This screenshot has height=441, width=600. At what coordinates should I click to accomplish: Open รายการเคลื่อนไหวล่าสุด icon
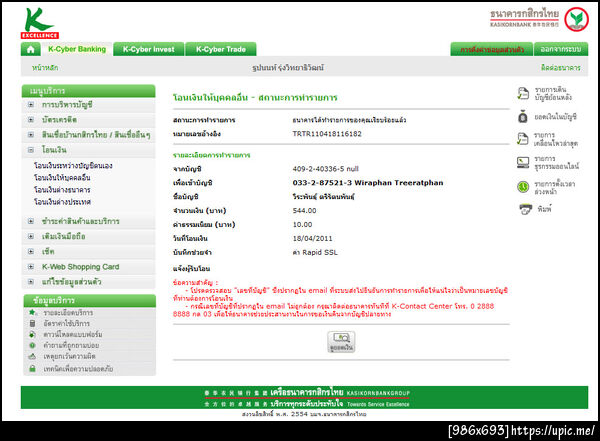523,139
